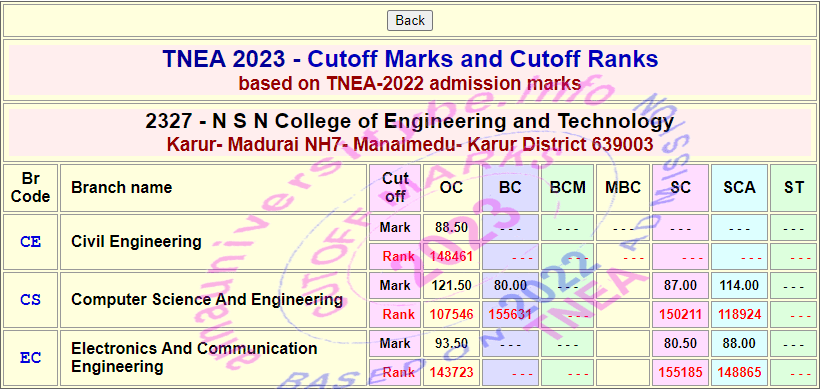This screenshot has height=389, width=820.
Task: Select the Civil Engineering branch name cell
Action: pos(213,242)
